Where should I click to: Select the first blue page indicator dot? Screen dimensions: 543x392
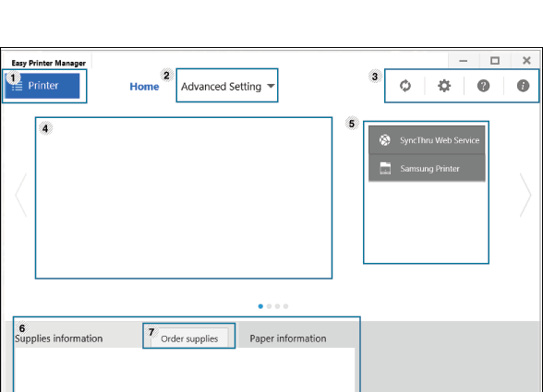260,306
